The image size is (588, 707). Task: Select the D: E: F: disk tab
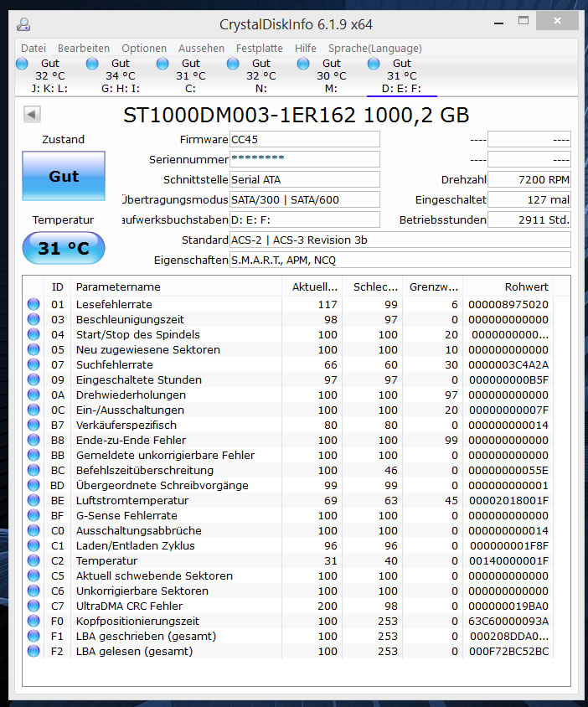402,75
